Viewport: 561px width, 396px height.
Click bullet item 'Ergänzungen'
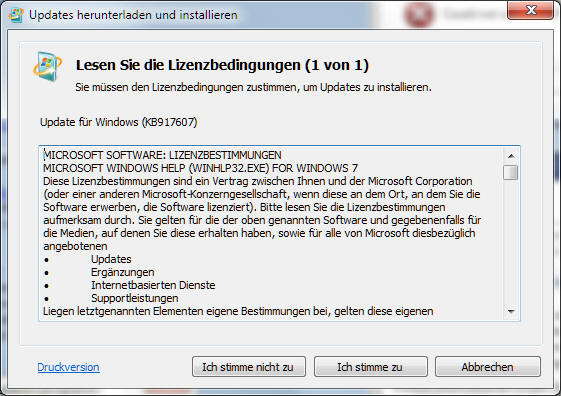[123, 272]
